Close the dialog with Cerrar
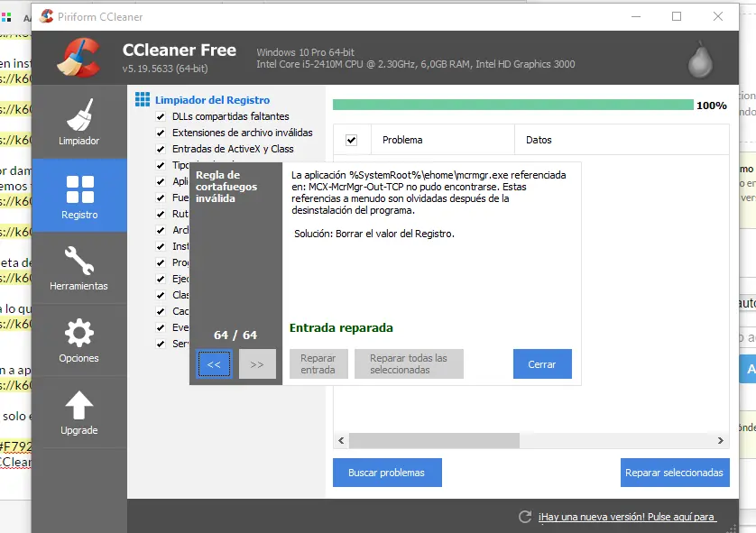Screen dimensions: 756x533 (x=542, y=364)
